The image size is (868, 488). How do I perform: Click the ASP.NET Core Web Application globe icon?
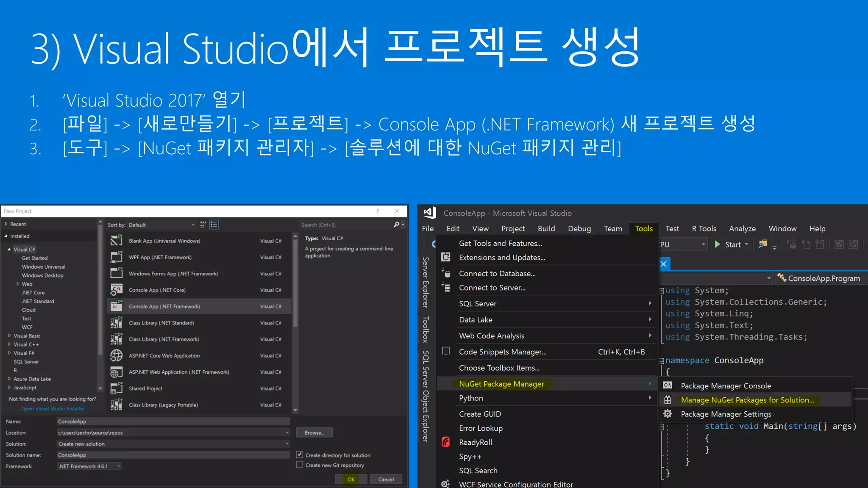click(x=117, y=355)
